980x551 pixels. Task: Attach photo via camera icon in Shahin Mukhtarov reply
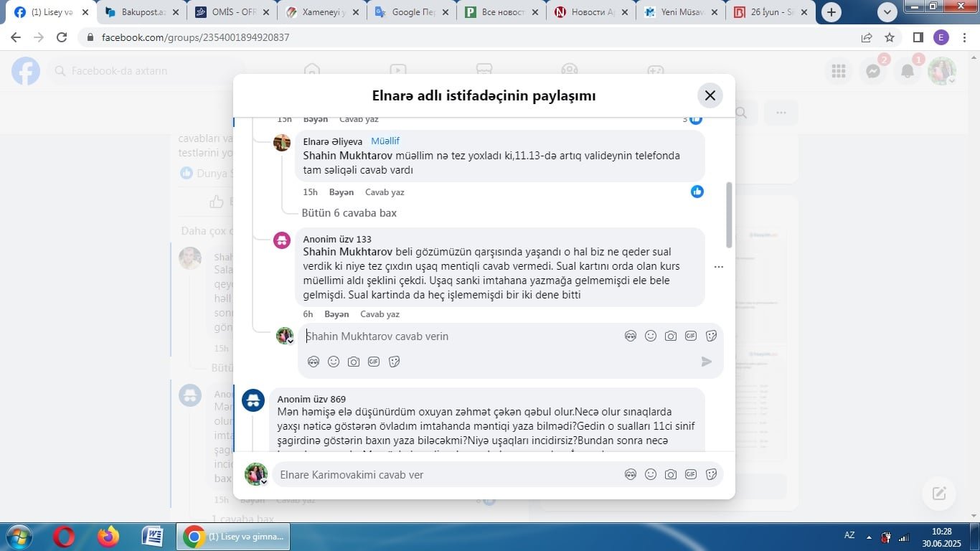(354, 362)
